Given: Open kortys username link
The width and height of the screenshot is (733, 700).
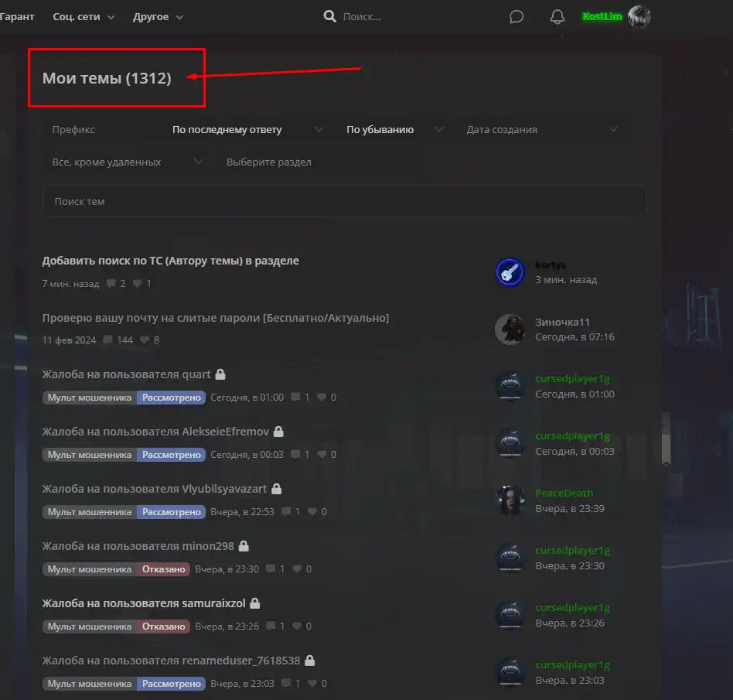Looking at the screenshot, I should 551,265.
